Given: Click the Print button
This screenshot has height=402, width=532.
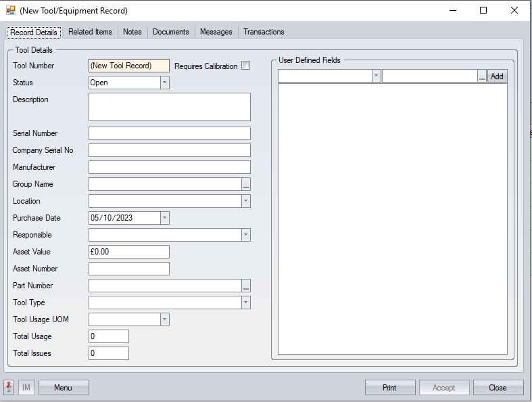Looking at the screenshot, I should [x=389, y=388].
